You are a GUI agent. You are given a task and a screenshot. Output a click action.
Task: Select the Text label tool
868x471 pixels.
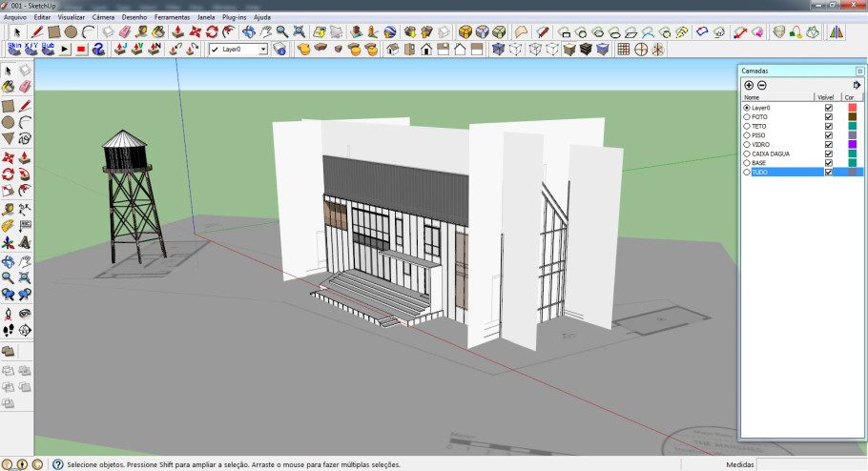click(x=25, y=226)
